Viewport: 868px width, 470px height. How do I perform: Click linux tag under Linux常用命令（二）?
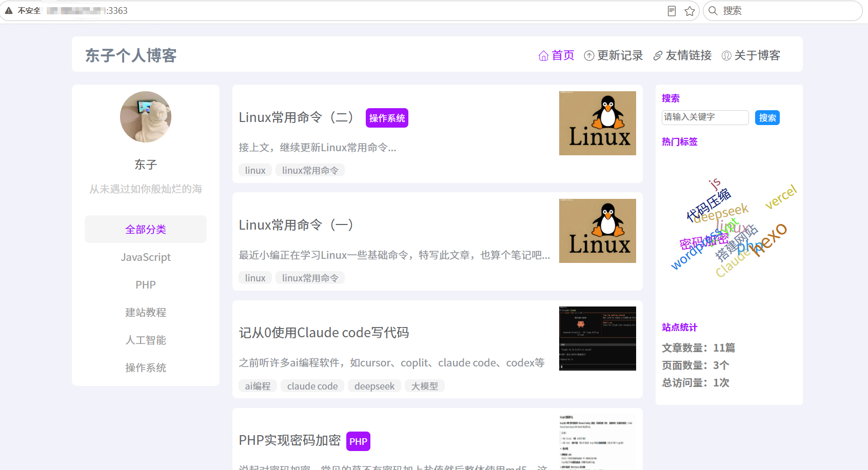pyautogui.click(x=255, y=170)
